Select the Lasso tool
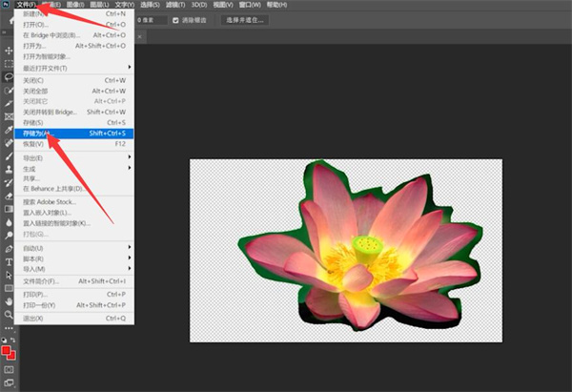 click(9, 76)
